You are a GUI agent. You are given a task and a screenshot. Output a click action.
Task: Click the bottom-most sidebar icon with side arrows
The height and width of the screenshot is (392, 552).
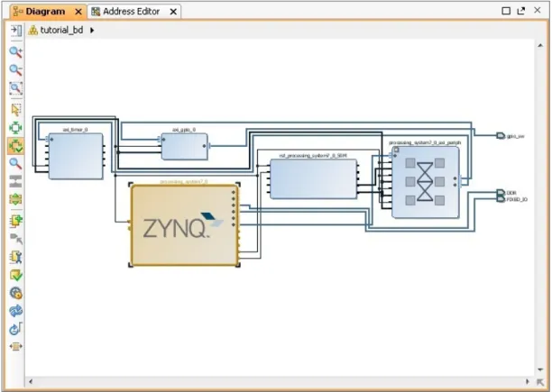tap(16, 347)
